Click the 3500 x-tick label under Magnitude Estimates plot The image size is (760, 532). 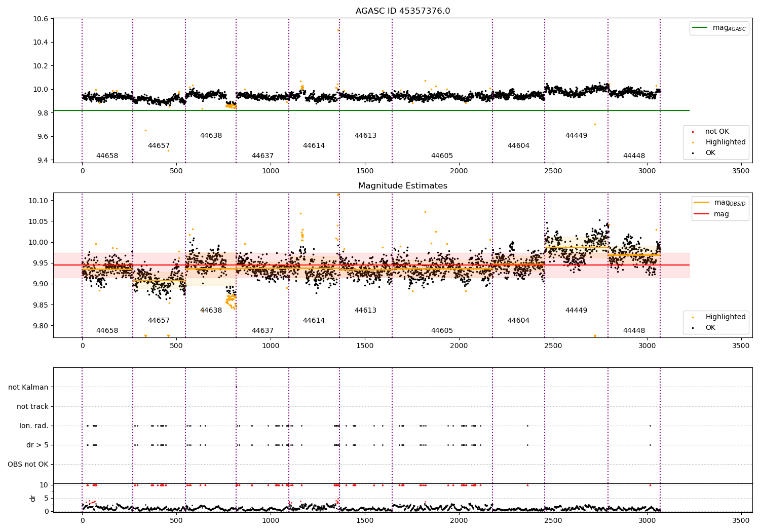point(741,346)
